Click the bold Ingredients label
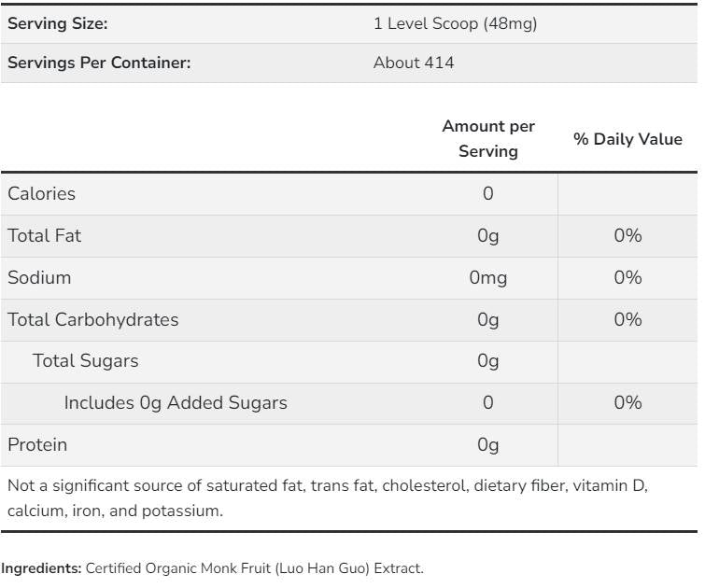705x588 pixels. coord(41,568)
